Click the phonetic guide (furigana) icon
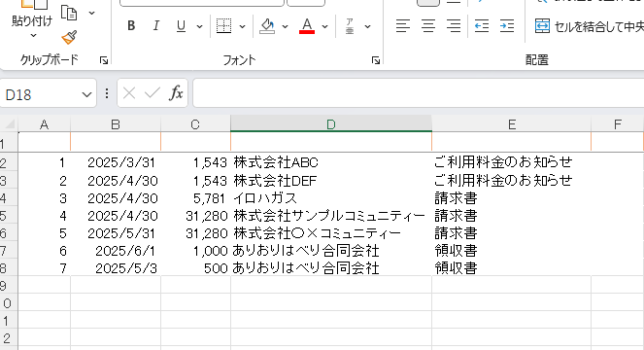Screen dimensions: 644x350 [x=350, y=26]
